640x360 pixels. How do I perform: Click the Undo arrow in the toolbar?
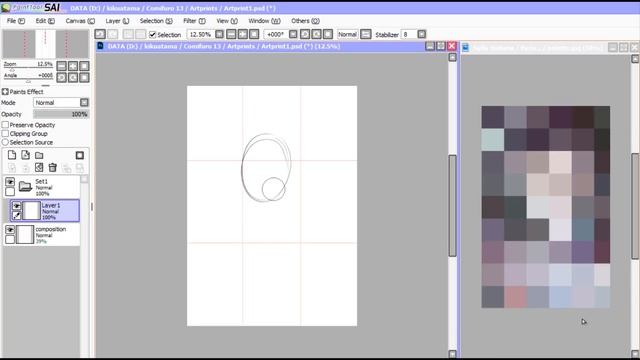(100, 34)
